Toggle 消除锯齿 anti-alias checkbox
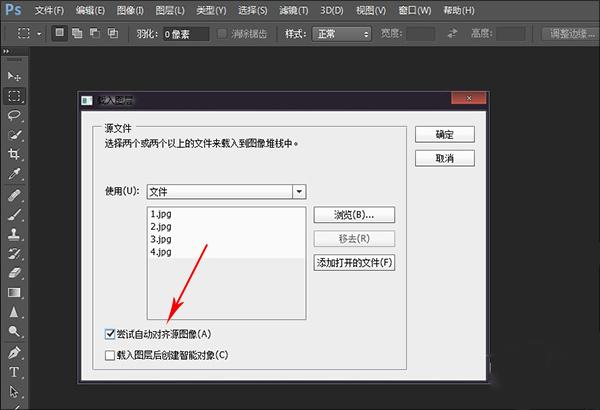This screenshot has height=410, width=600. coord(222,34)
